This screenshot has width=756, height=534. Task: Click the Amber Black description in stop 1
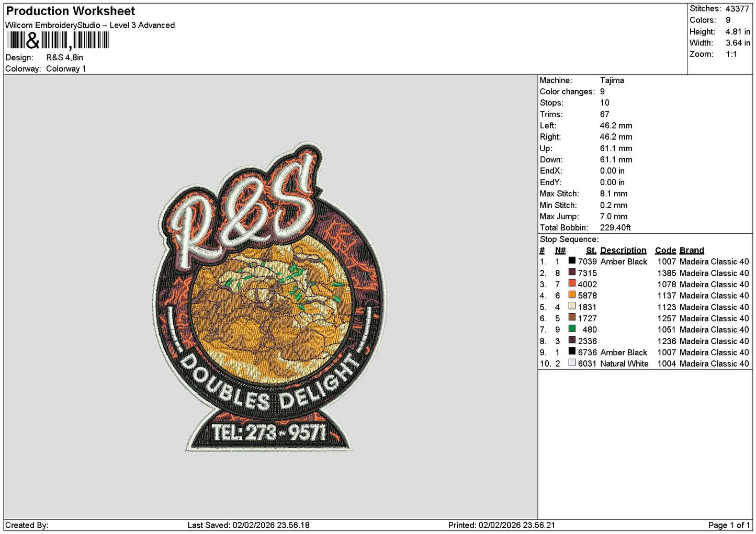(624, 262)
